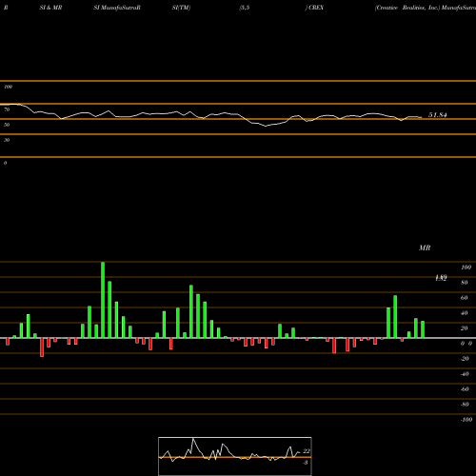Click the tallest green MR histogram bar
The height and width of the screenshot is (476, 476).
pos(103,300)
